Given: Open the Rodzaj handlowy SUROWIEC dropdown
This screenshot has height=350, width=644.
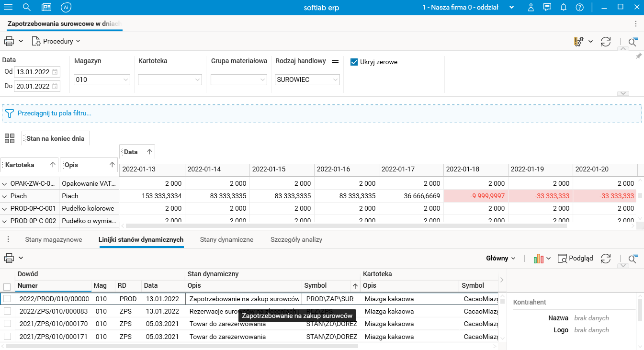Looking at the screenshot, I should [307, 79].
